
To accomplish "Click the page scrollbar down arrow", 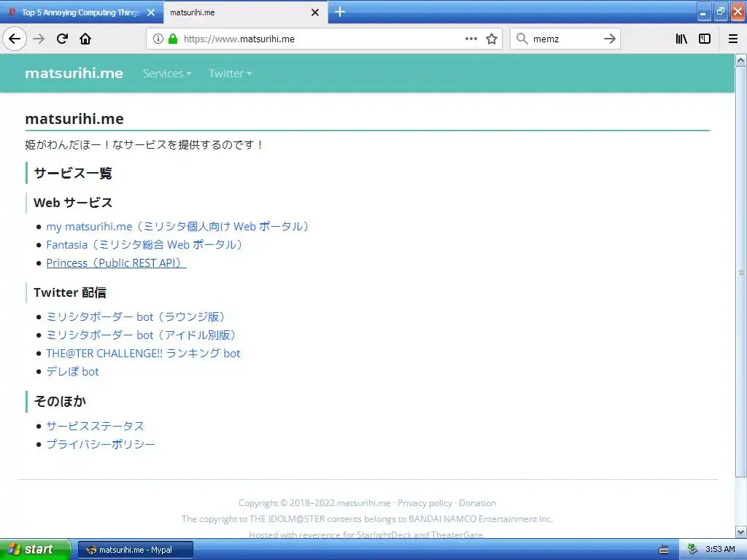I will (741, 532).
